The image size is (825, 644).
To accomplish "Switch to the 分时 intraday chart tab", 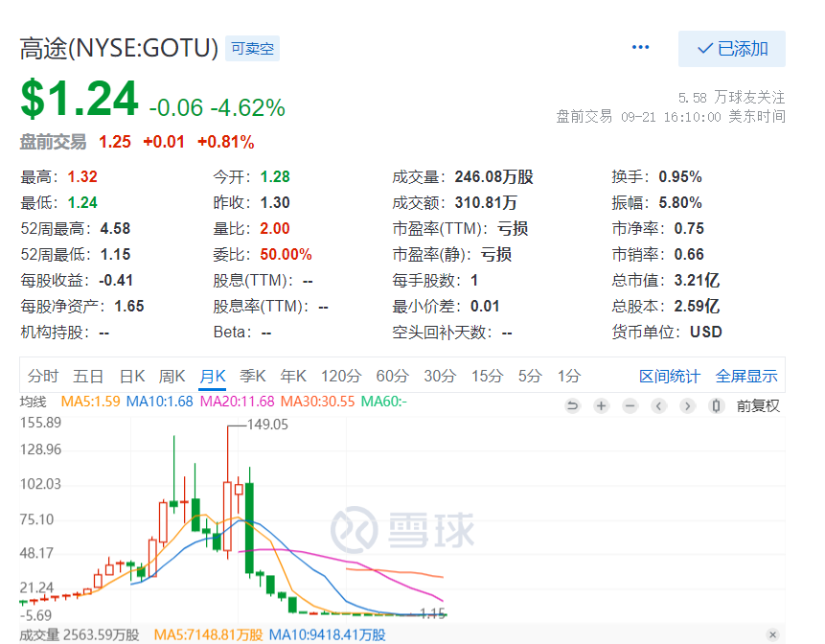I will click(42, 377).
